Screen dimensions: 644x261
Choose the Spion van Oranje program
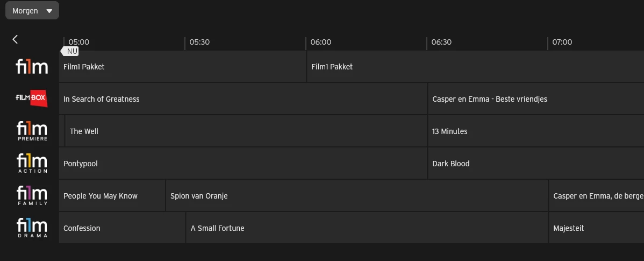tap(357, 196)
